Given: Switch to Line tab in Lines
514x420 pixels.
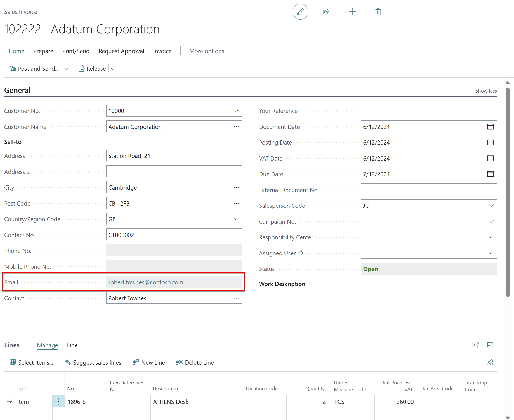Looking at the screenshot, I should tap(72, 345).
